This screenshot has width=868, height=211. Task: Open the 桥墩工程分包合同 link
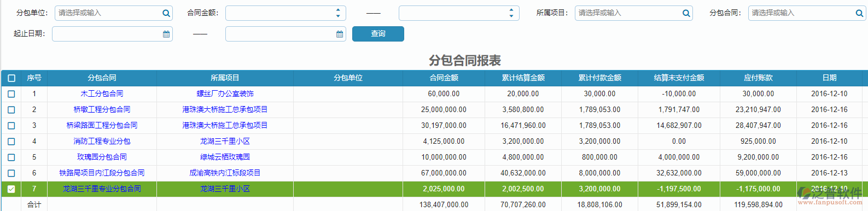pyautogui.click(x=102, y=110)
